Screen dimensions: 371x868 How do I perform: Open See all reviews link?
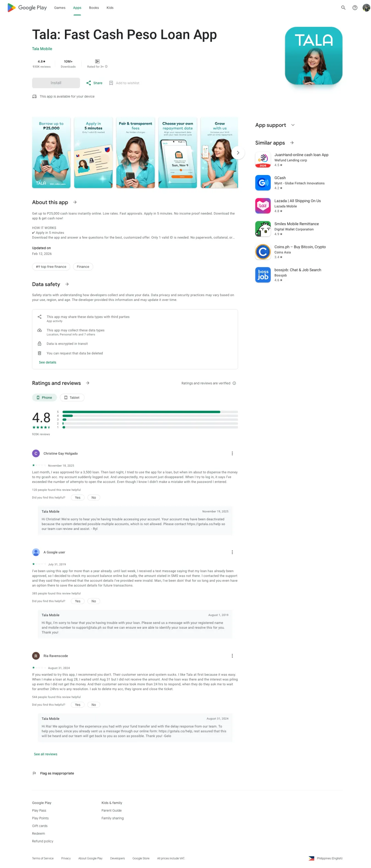click(x=46, y=754)
